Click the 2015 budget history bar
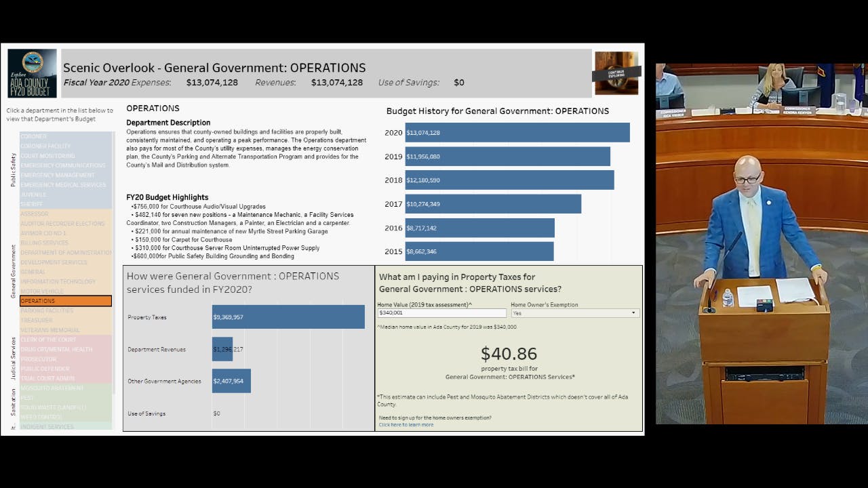 coord(479,251)
